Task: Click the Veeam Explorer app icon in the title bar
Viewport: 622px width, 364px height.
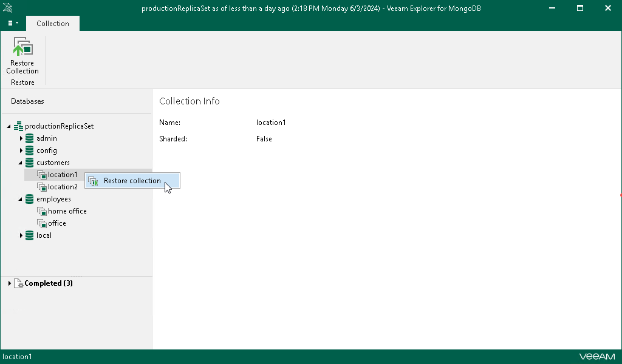Action: pos(7,7)
